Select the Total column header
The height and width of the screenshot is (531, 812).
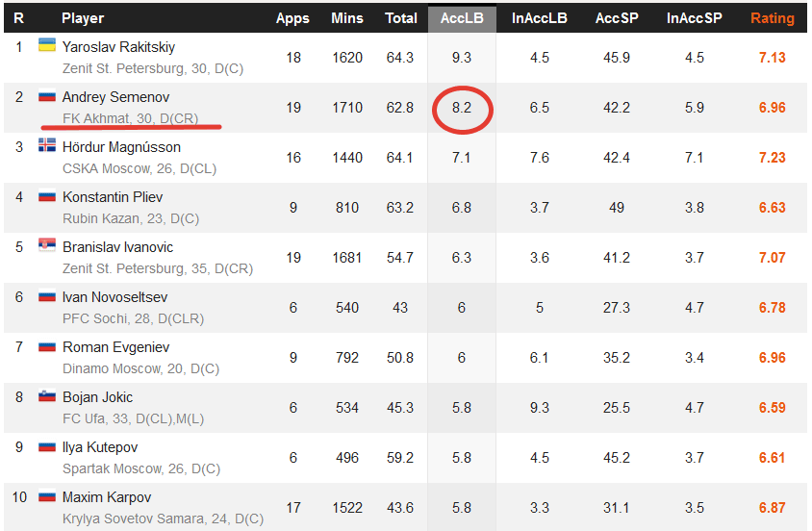(401, 18)
